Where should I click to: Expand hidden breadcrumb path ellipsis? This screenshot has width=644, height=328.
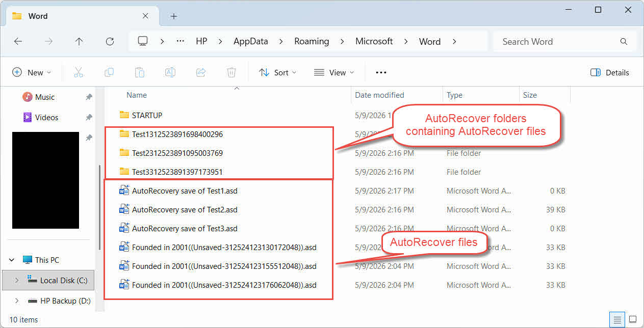(x=181, y=41)
